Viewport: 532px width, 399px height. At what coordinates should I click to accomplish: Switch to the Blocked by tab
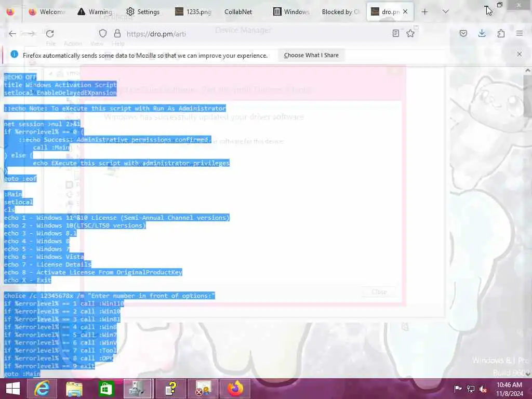[340, 12]
